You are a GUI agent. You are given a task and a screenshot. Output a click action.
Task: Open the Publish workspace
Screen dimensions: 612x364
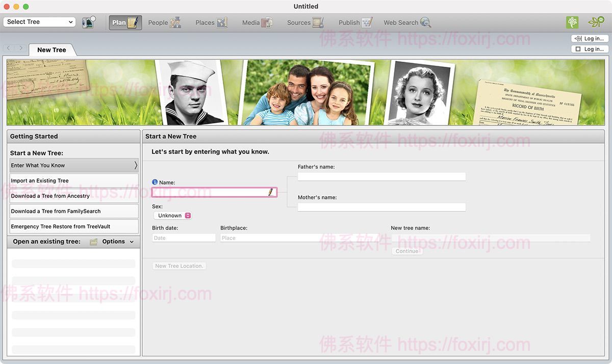(x=354, y=22)
